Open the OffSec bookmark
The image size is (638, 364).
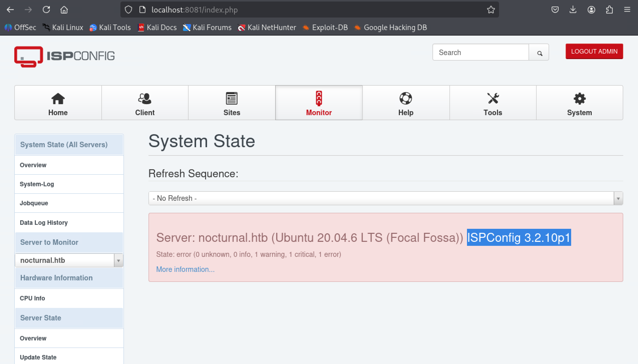click(21, 27)
